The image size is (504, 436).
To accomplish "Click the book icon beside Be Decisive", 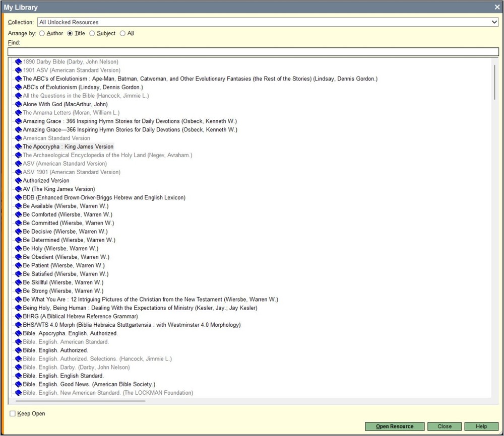I will point(19,232).
